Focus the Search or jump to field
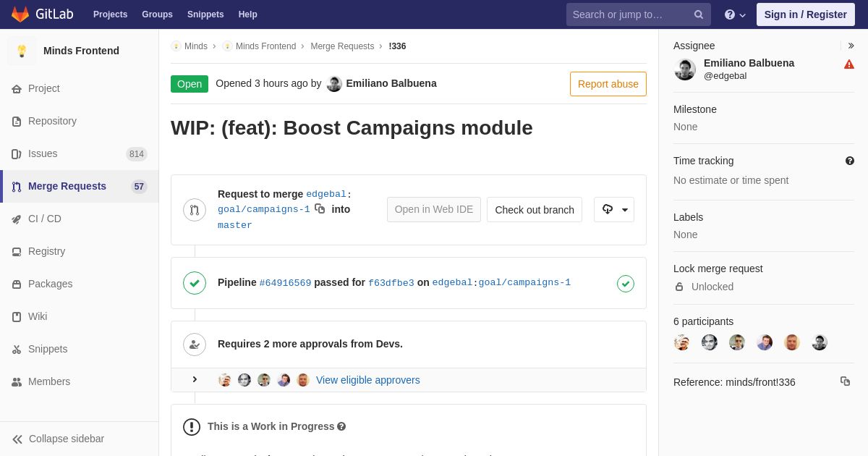The width and height of the screenshot is (868, 456). tap(629, 14)
